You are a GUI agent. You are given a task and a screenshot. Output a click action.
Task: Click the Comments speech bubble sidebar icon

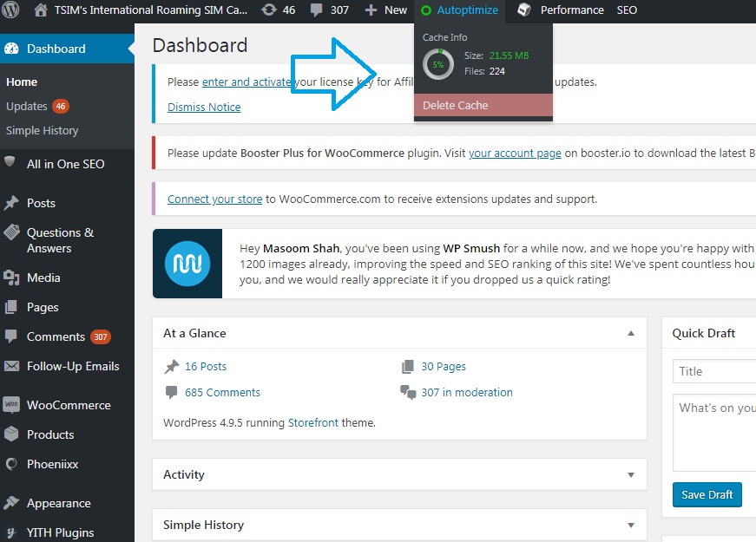[x=10, y=336]
